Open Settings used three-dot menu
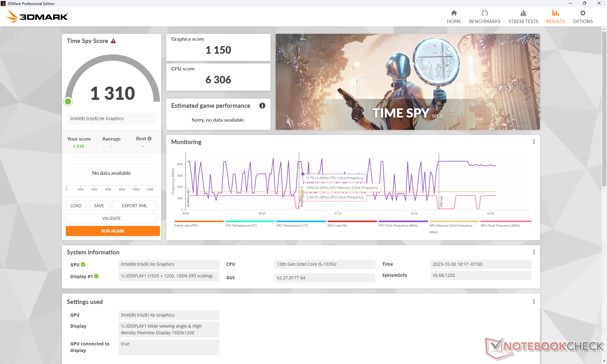Image resolution: width=607 pixels, height=364 pixels. 534,301
